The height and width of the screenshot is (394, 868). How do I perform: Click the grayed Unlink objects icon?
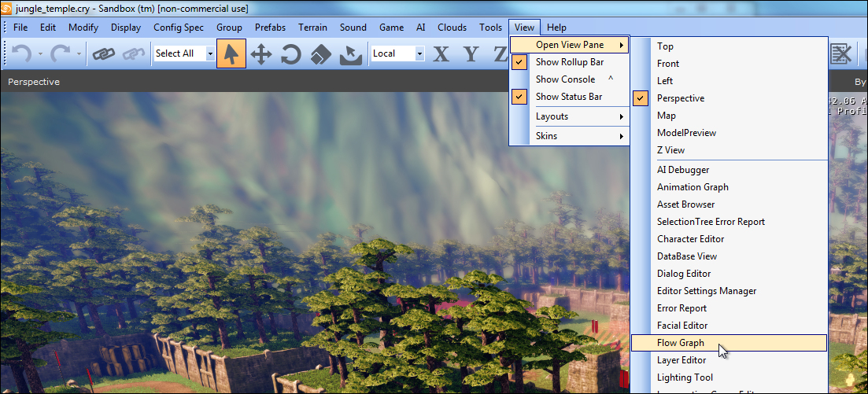[134, 53]
